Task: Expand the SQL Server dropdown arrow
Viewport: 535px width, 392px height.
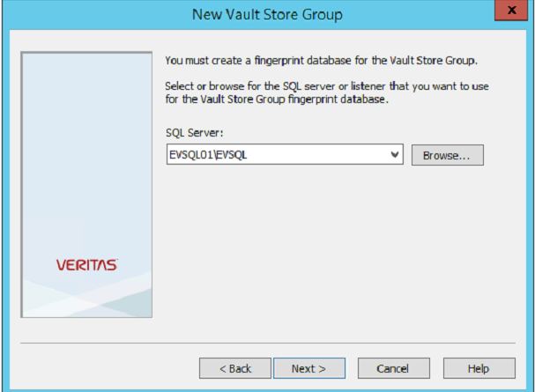Action: (394, 155)
